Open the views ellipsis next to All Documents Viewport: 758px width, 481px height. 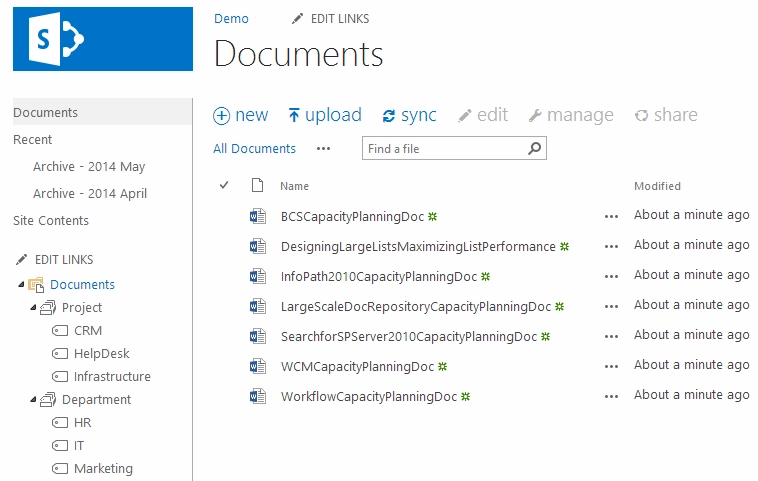[x=323, y=148]
